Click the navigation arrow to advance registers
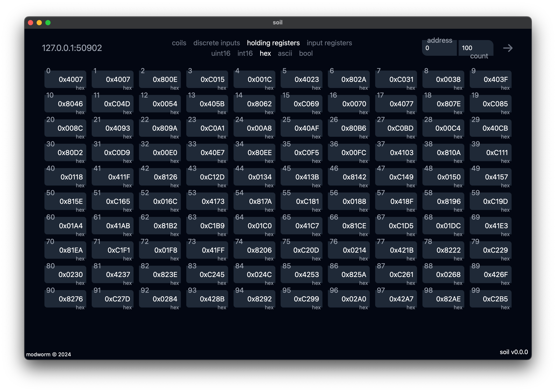 tap(508, 48)
